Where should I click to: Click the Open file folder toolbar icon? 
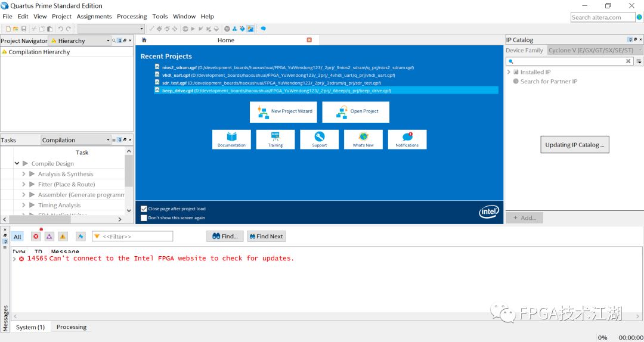[x=16, y=29]
